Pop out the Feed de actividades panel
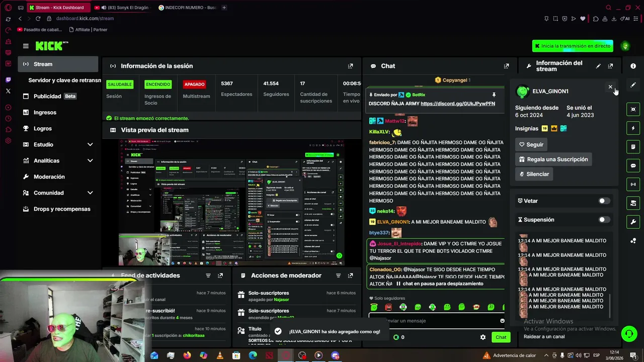 click(x=220, y=276)
